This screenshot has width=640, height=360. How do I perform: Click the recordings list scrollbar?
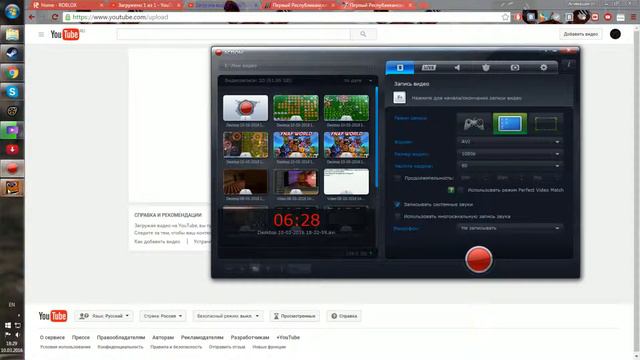[376, 137]
